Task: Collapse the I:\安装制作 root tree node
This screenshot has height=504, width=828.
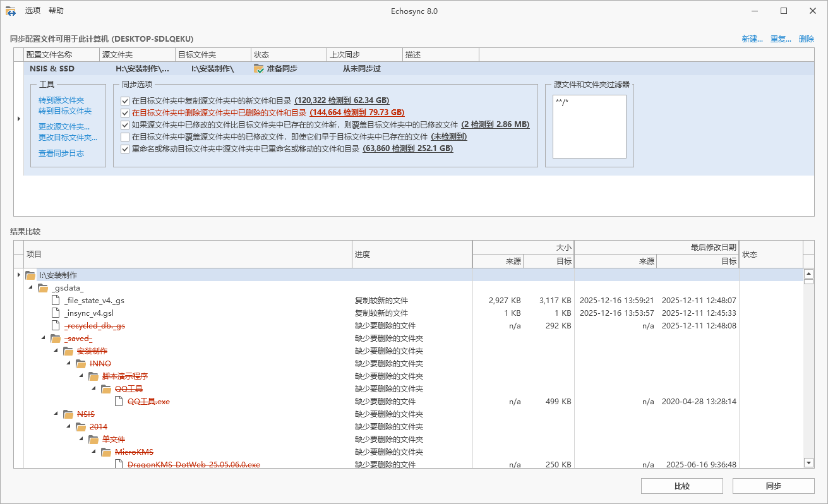Action: click(x=18, y=274)
